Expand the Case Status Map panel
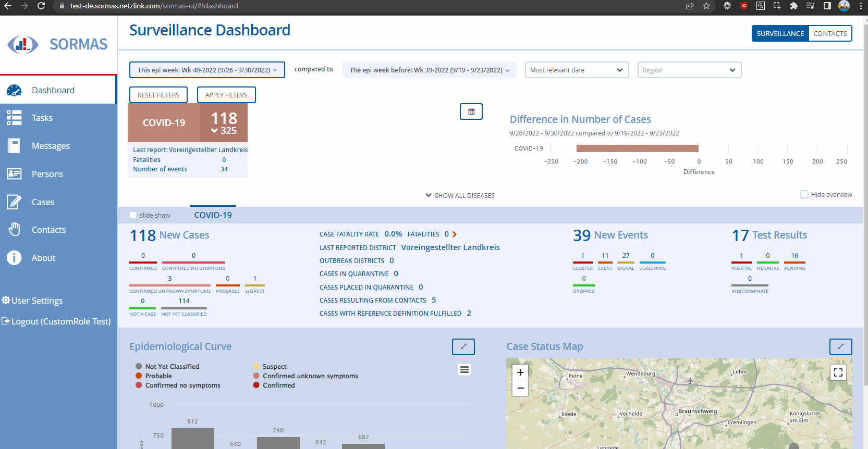 tap(841, 347)
